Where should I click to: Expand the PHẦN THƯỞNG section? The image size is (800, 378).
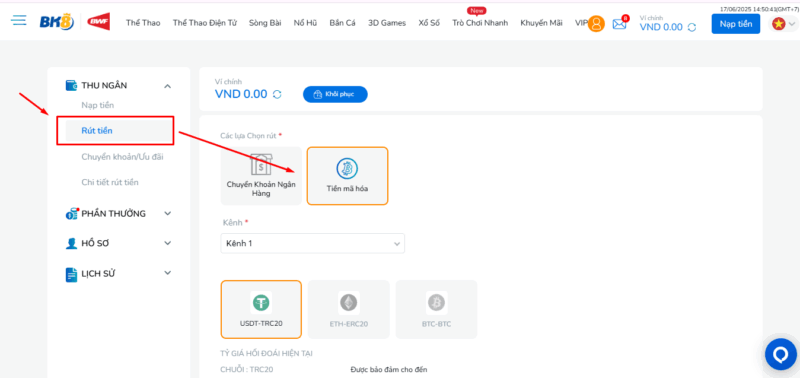[167, 214]
